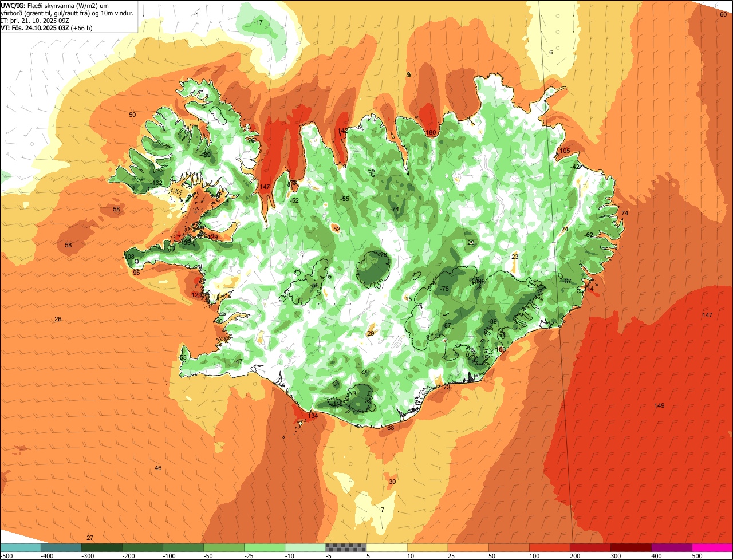733x560 pixels.
Task: Click the '-47' value in southwest Iceland
Action: (238, 361)
